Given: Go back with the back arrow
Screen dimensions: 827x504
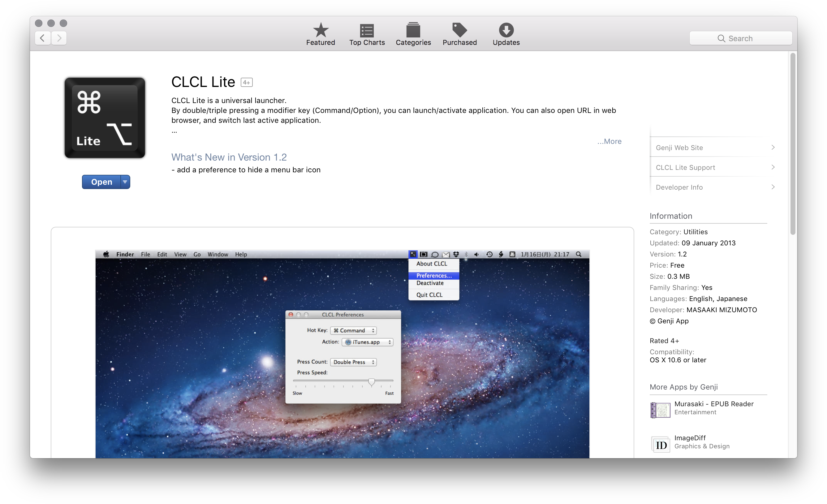Looking at the screenshot, I should pyautogui.click(x=43, y=38).
